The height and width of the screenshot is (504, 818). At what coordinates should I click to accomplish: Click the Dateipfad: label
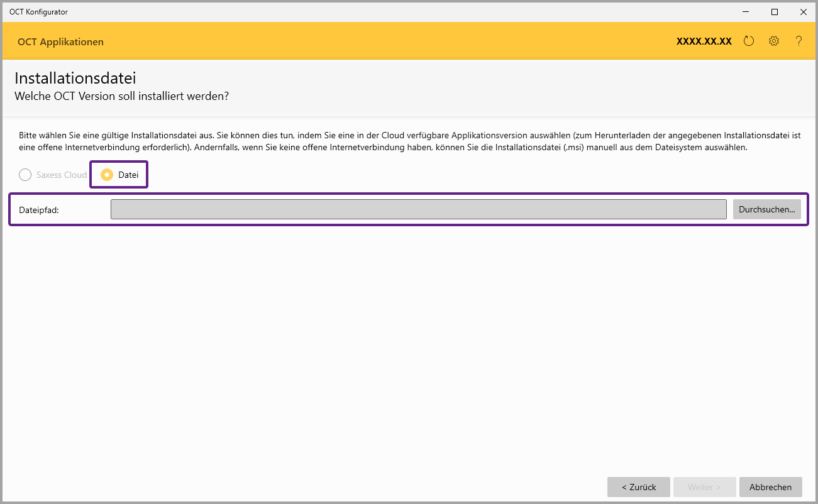[39, 210]
